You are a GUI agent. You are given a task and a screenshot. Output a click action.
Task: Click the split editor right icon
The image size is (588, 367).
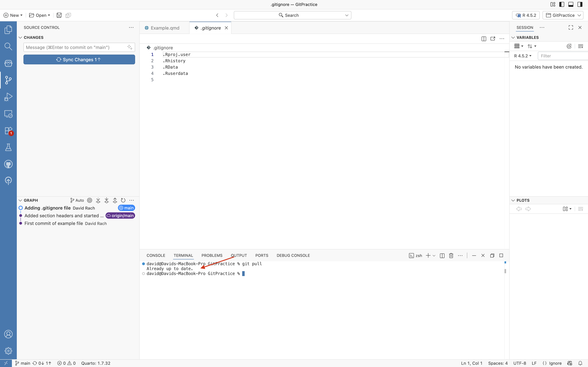coord(484,39)
